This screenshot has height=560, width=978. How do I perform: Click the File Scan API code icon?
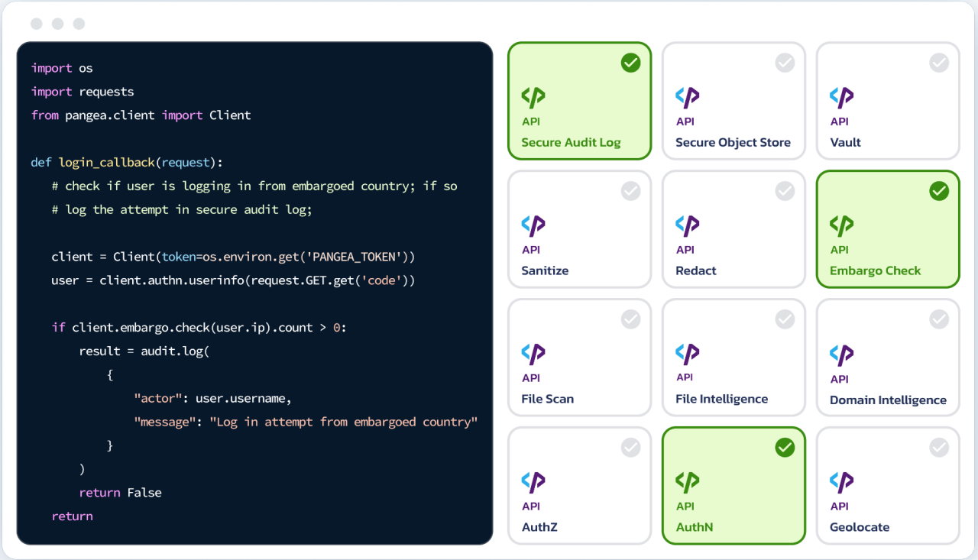[x=533, y=354]
